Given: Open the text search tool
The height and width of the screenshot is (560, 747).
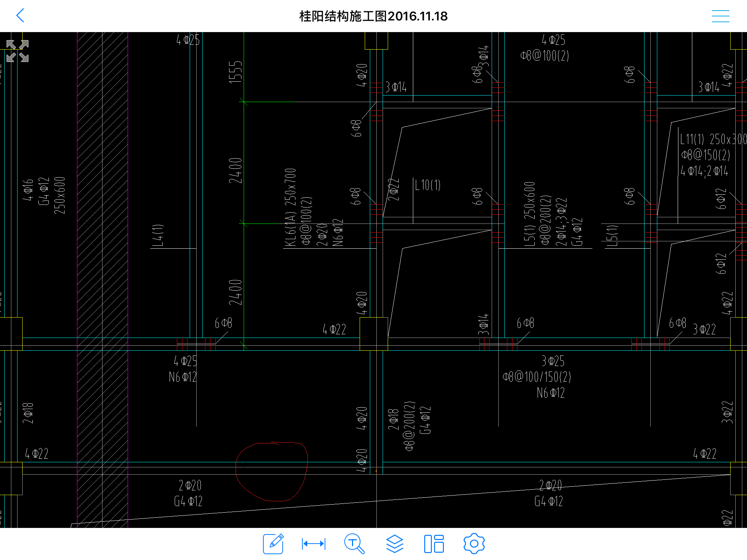Looking at the screenshot, I should pyautogui.click(x=354, y=544).
